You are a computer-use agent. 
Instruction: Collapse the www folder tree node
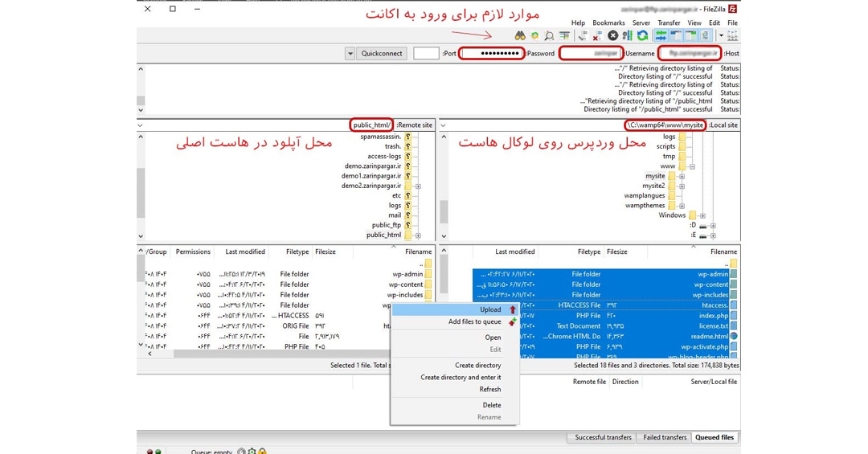[692, 166]
